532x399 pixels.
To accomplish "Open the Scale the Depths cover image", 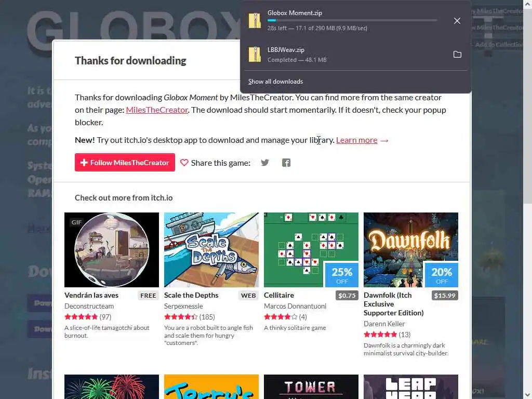I will (211, 250).
